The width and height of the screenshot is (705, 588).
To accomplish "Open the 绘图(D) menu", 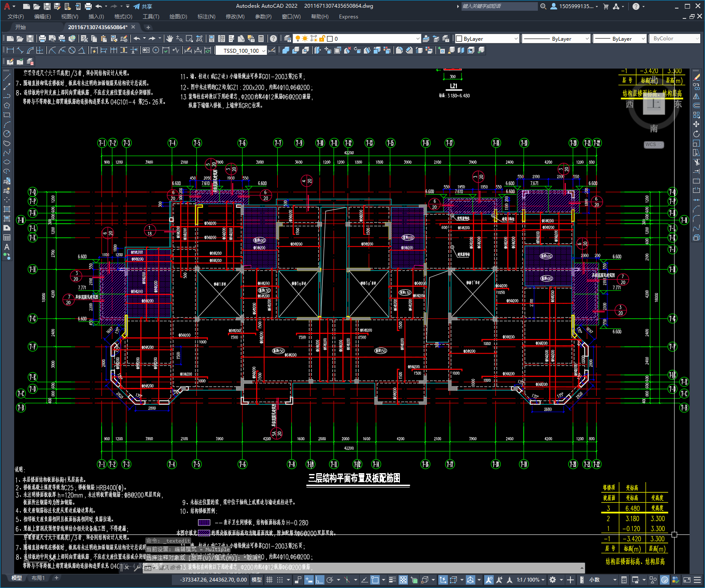I will tap(178, 17).
